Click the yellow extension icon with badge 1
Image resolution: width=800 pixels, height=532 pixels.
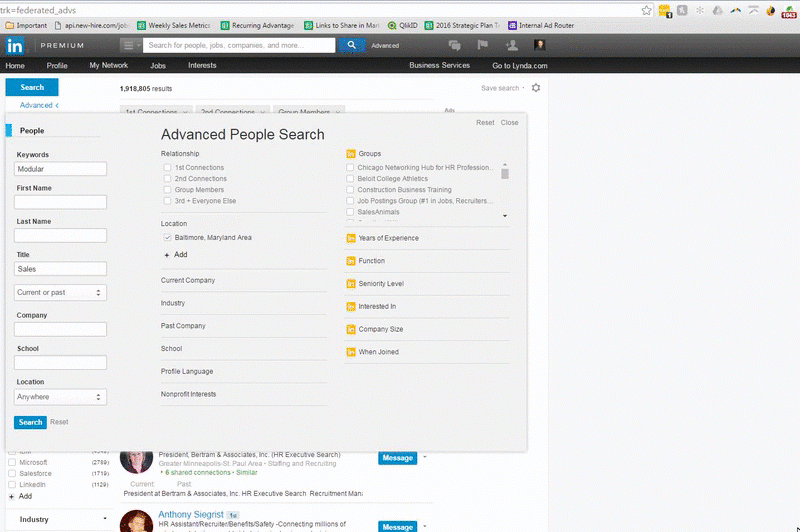(665, 11)
